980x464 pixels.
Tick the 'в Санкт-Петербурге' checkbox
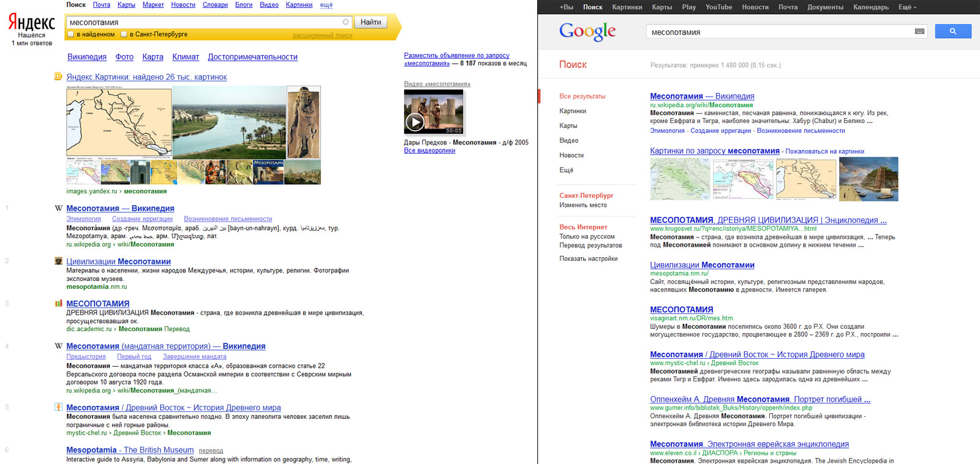coord(124,34)
